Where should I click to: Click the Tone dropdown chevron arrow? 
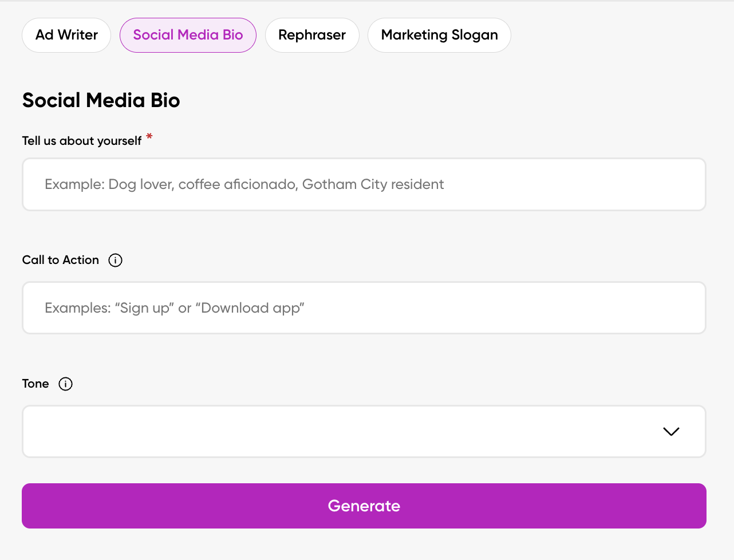point(671,432)
